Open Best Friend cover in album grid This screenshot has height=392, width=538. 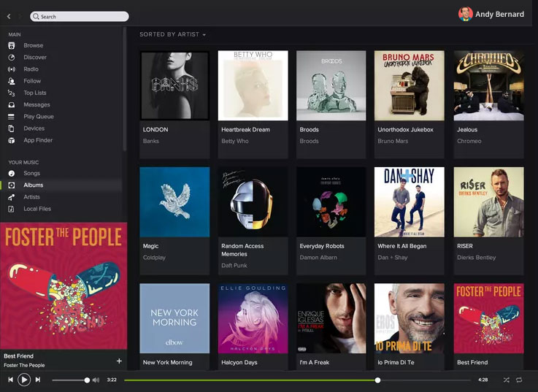pos(488,318)
